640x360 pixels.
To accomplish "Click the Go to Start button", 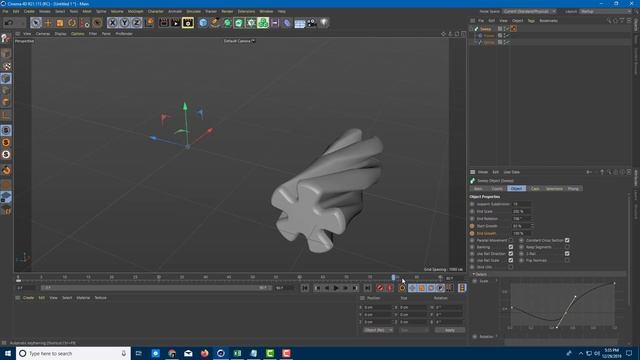I will tap(305, 288).
